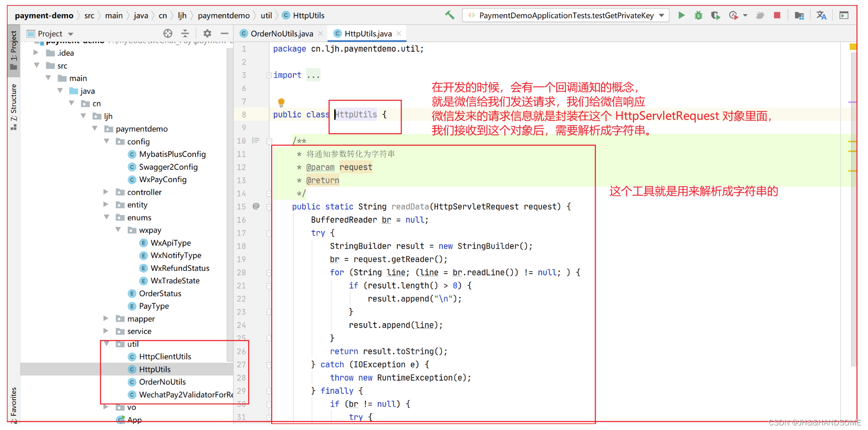Collapse the config package

point(106,141)
